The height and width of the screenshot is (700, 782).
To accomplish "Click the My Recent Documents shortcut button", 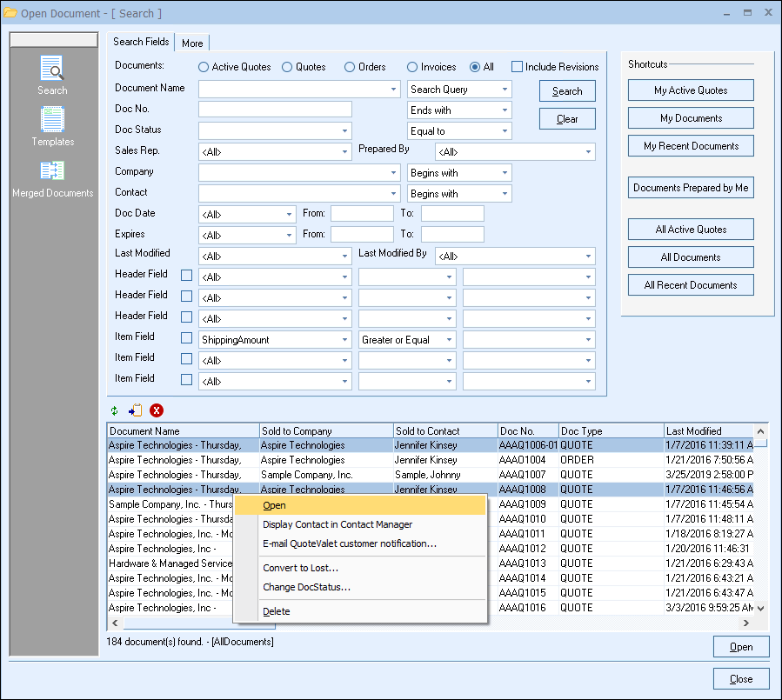I will 691,146.
